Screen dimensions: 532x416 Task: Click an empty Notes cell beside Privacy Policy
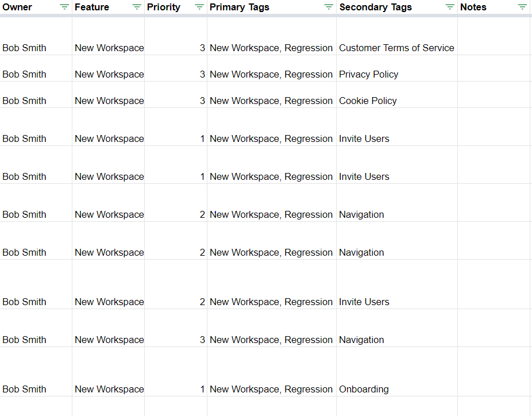tap(494, 74)
